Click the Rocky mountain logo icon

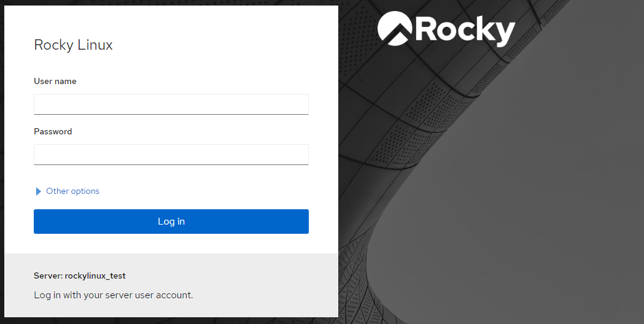pos(395,28)
